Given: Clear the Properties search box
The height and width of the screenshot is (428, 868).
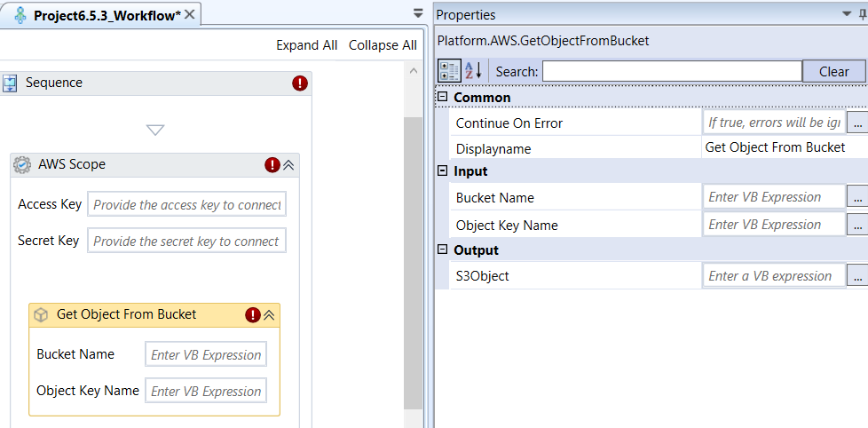Looking at the screenshot, I should 833,71.
